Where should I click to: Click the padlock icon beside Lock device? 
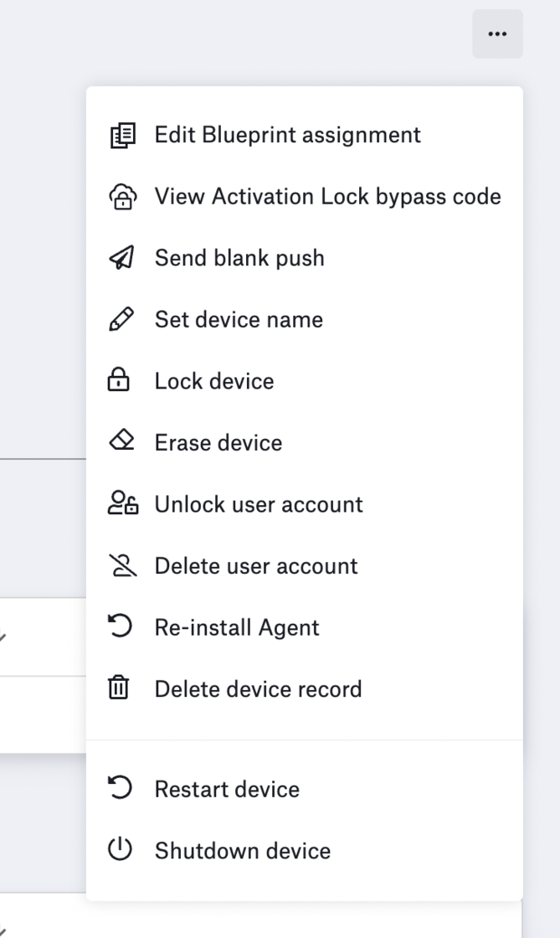point(121,381)
